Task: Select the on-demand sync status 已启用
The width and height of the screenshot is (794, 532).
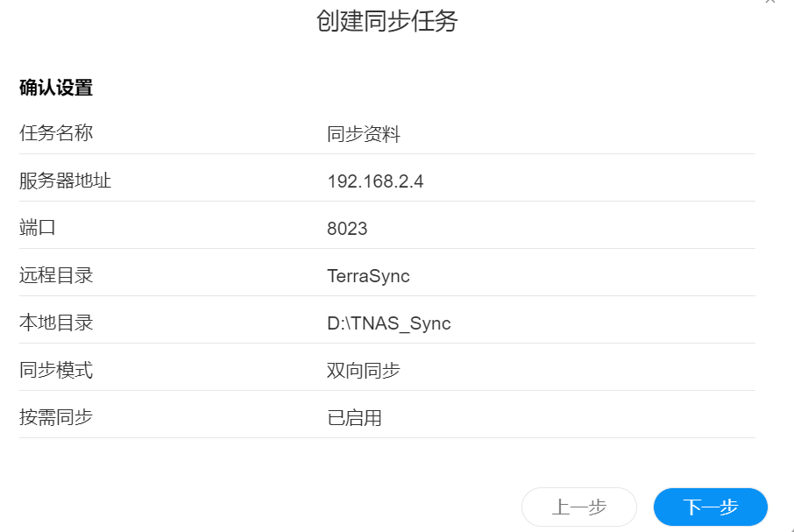Action: click(x=354, y=418)
